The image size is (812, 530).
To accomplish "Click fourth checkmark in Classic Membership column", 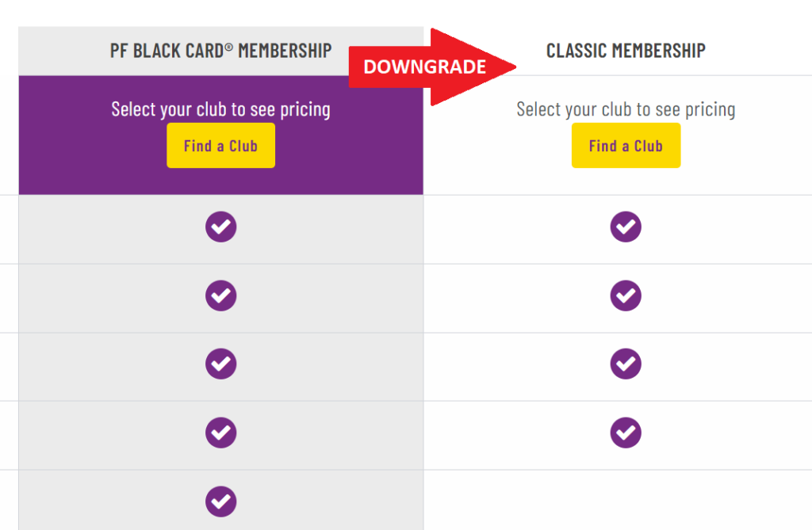I will [626, 433].
